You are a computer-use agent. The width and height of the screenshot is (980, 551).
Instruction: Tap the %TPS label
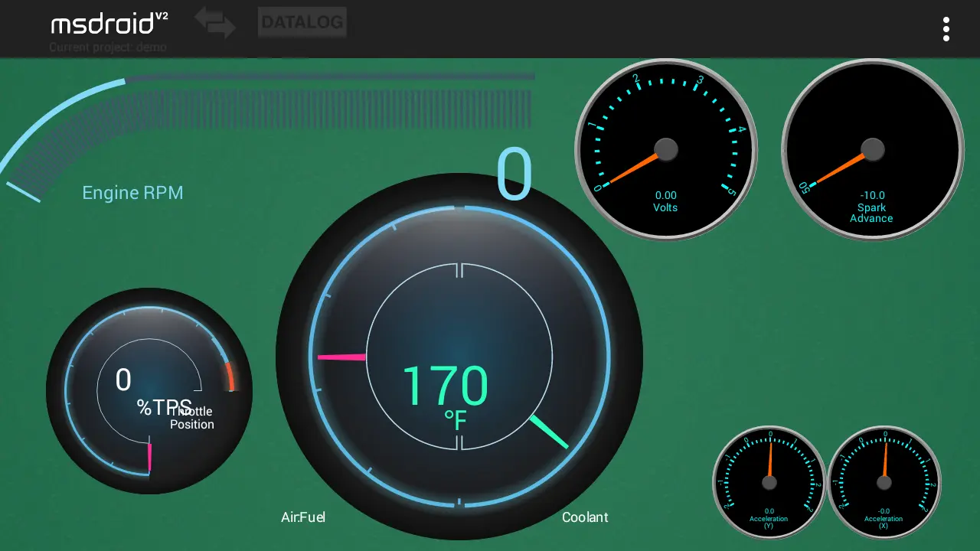click(164, 407)
